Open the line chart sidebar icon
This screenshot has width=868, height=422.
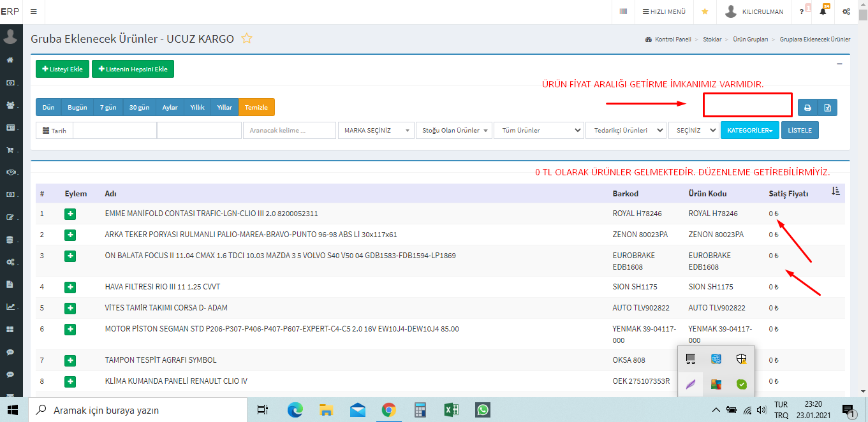point(10,307)
